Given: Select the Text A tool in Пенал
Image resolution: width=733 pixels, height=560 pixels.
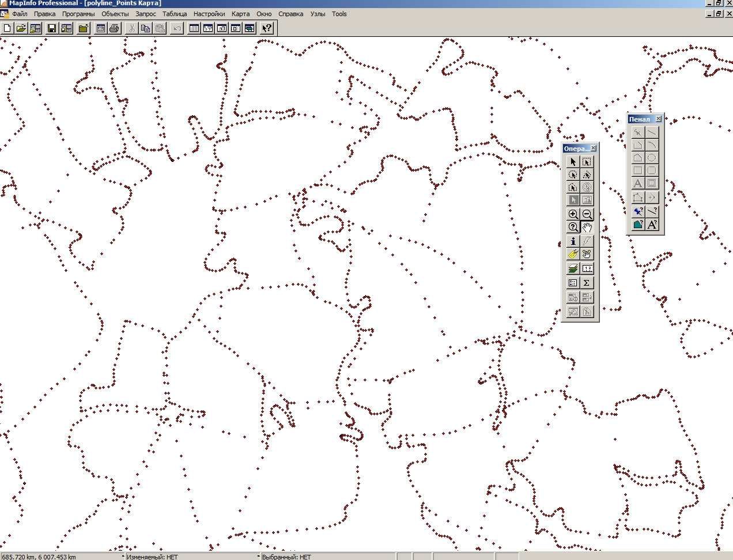Looking at the screenshot, I should point(637,183).
